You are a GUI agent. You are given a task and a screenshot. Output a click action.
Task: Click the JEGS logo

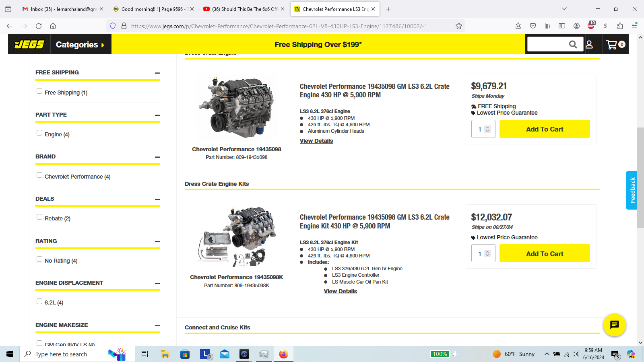(29, 44)
